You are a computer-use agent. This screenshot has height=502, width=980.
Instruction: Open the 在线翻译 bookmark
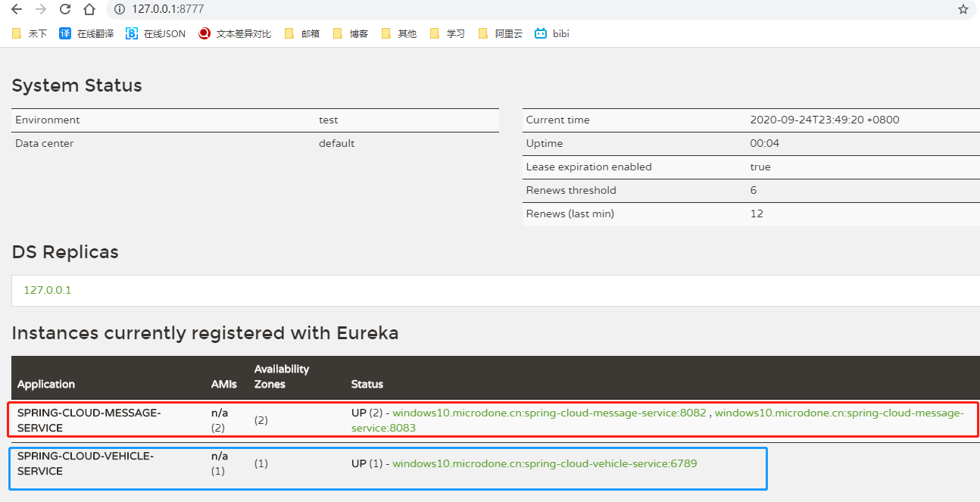point(87,33)
